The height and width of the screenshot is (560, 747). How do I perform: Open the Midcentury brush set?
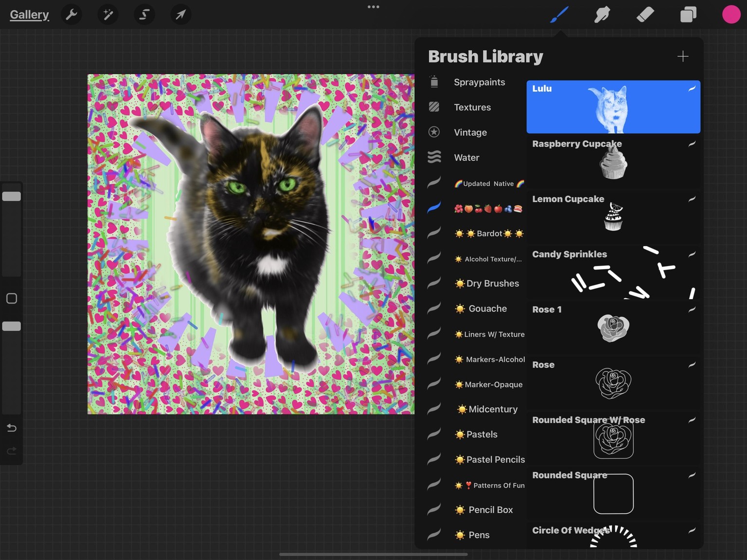click(x=476, y=409)
